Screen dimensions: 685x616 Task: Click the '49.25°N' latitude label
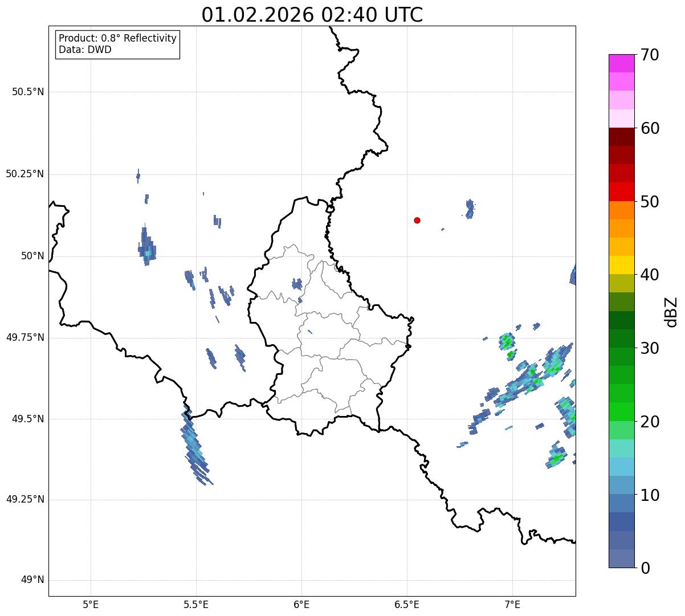[25, 500]
